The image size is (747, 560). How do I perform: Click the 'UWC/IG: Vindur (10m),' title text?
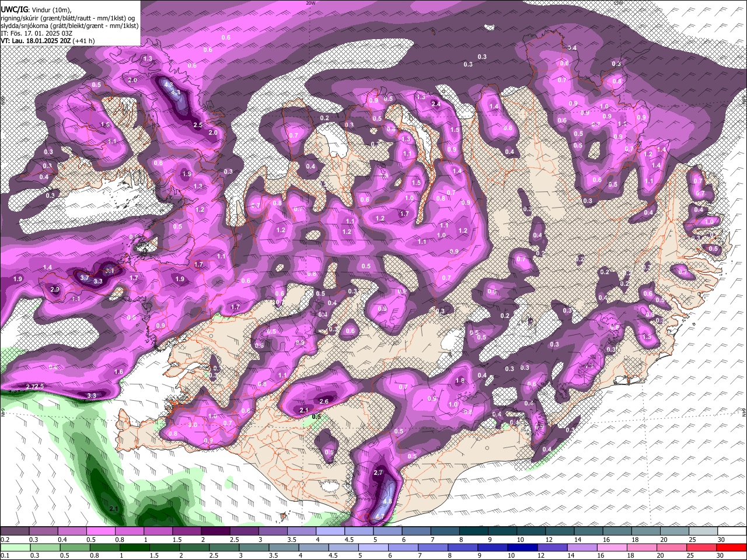tap(36, 10)
